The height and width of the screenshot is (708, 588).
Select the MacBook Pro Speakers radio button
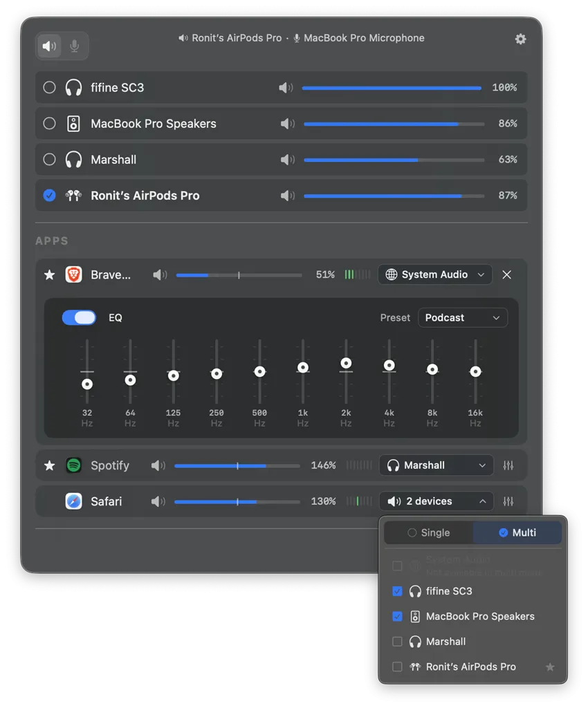[x=49, y=123]
